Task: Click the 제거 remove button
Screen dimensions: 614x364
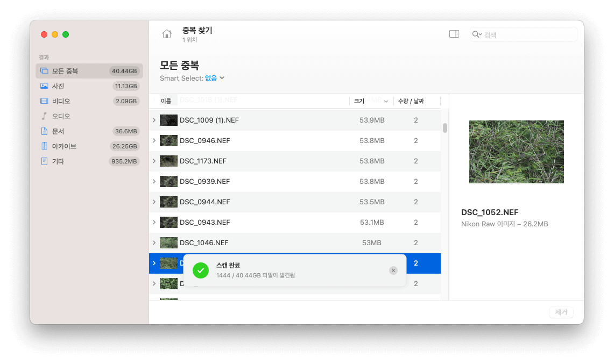Action: 561,312
